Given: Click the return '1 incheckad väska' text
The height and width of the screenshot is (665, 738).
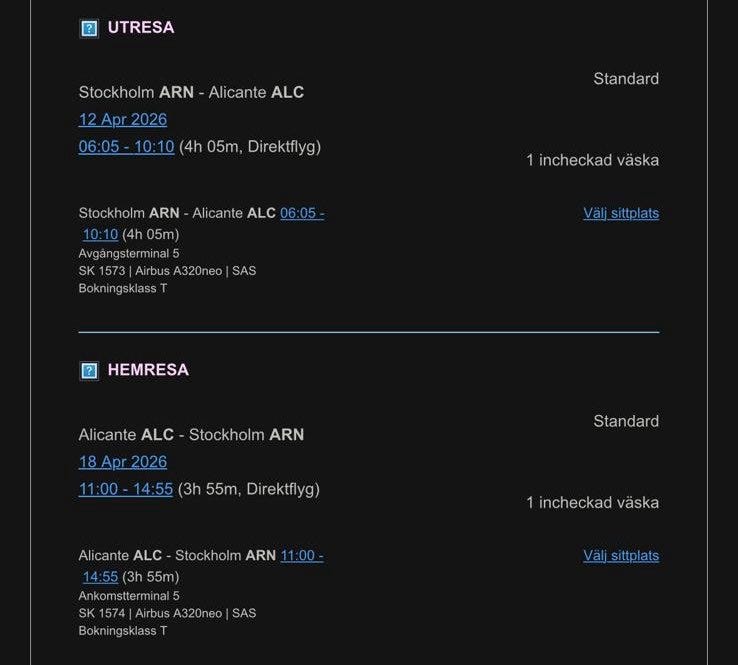Looking at the screenshot, I should click(x=592, y=503).
